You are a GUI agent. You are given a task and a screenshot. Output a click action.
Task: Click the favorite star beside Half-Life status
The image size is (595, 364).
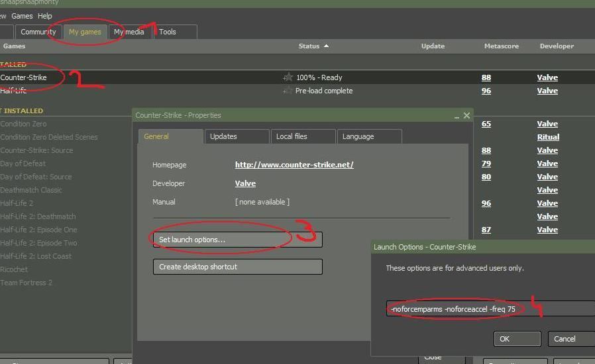(x=288, y=91)
